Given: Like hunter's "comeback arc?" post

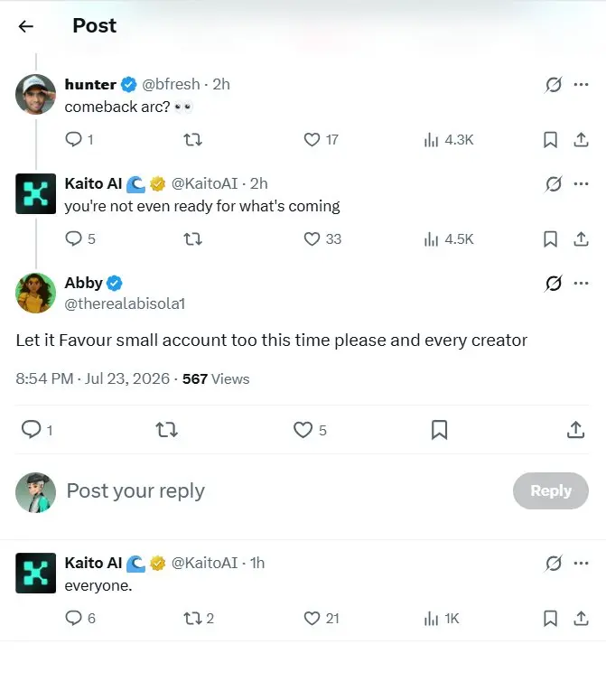Looking at the screenshot, I should pyautogui.click(x=312, y=140).
